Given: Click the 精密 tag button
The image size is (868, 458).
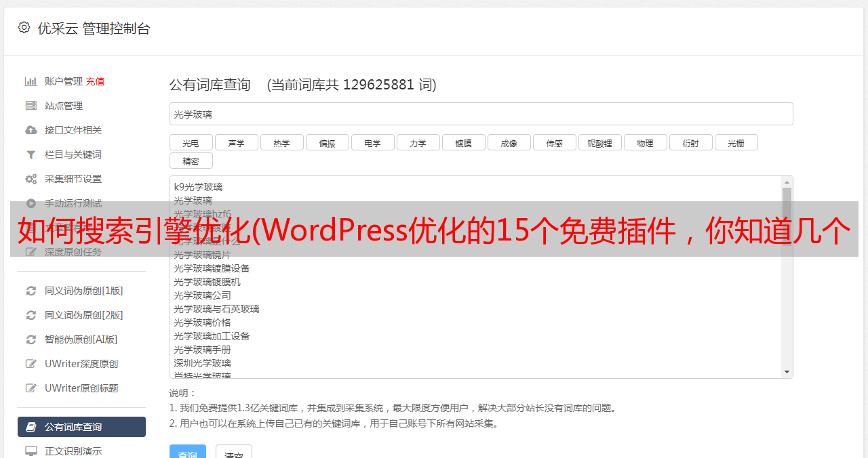Looking at the screenshot, I should (x=191, y=161).
